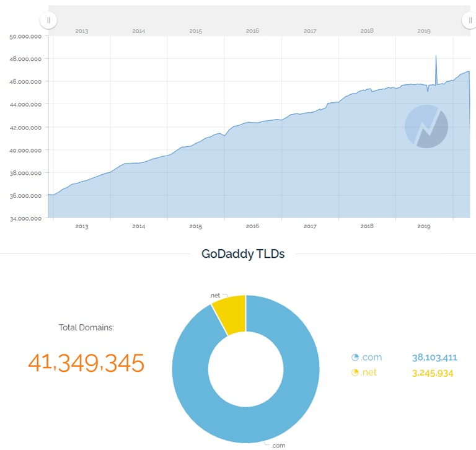The image size is (476, 450).
Task: Click the 36,000,000 y-axis label
Action: 25,196
